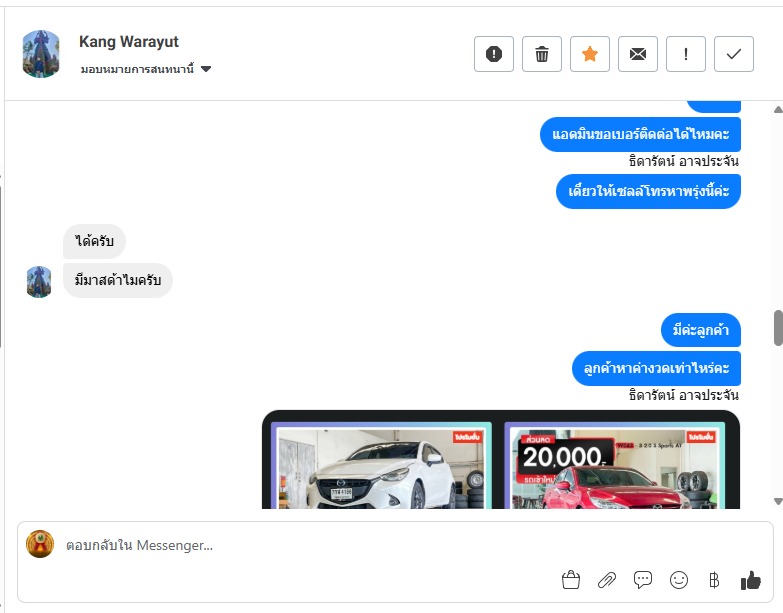
Task: Click the customer message 'มีมาสด้าไมครับ'
Action: [x=118, y=281]
